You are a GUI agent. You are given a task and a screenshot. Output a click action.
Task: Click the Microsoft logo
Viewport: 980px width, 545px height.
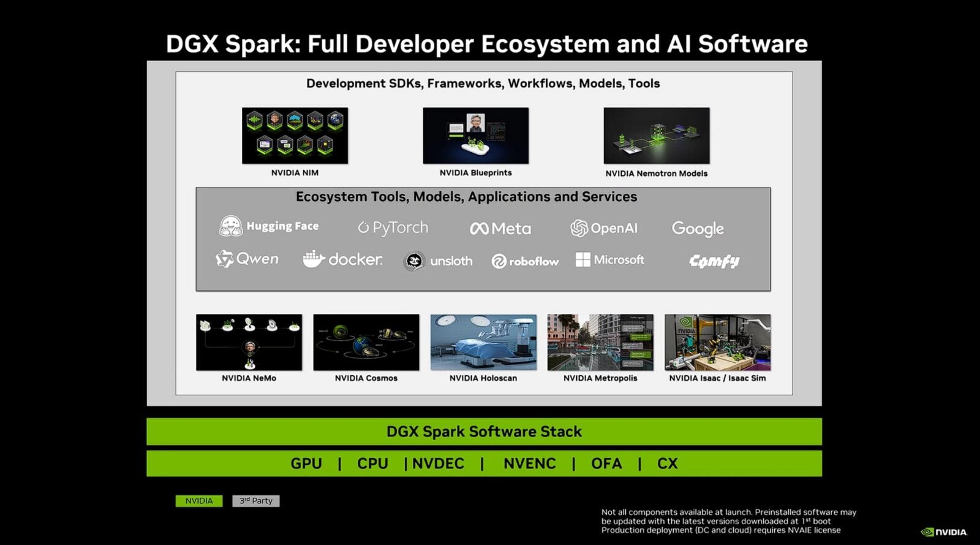pyautogui.click(x=610, y=260)
